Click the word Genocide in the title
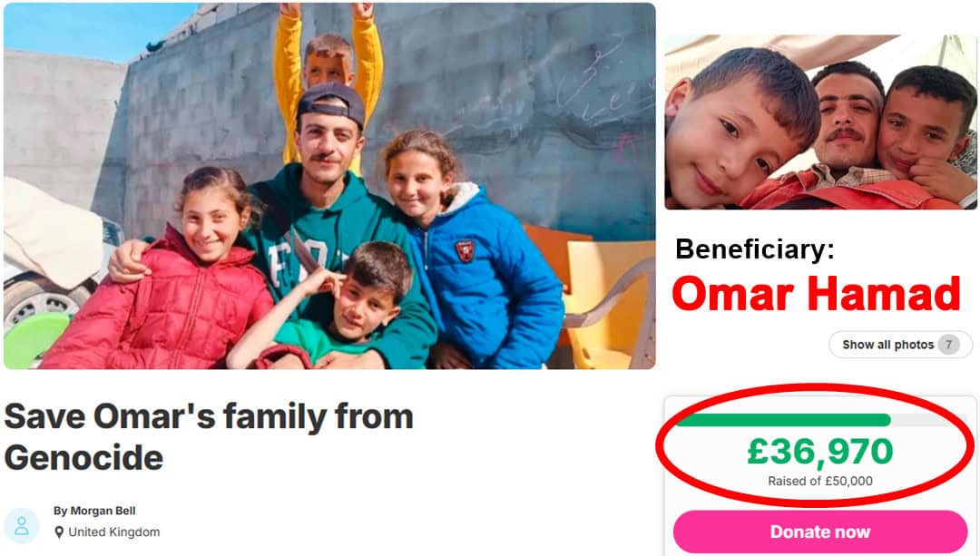Screen dimensions: 980x556 83,458
